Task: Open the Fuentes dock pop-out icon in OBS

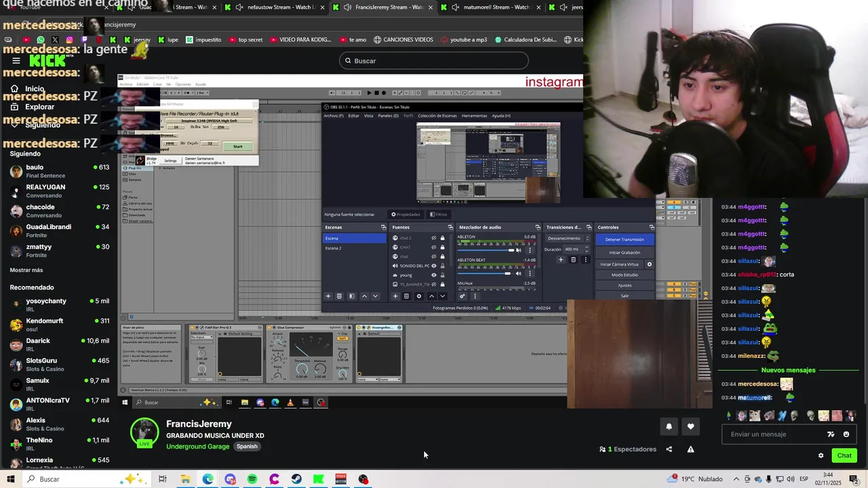Action: [x=450, y=227]
